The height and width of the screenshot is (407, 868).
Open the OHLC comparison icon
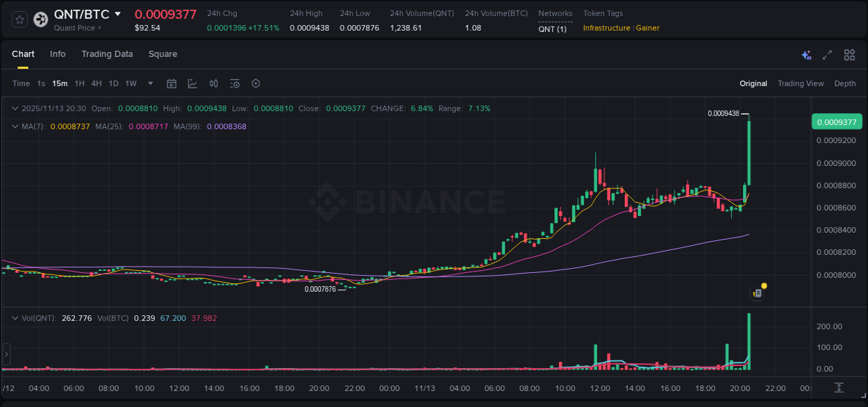click(213, 83)
